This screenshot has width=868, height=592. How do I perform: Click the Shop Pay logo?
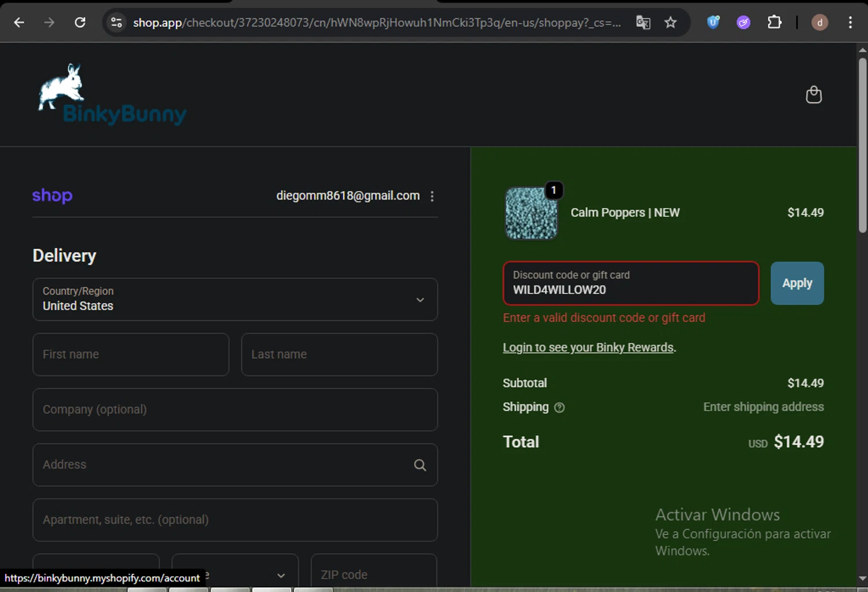[53, 196]
